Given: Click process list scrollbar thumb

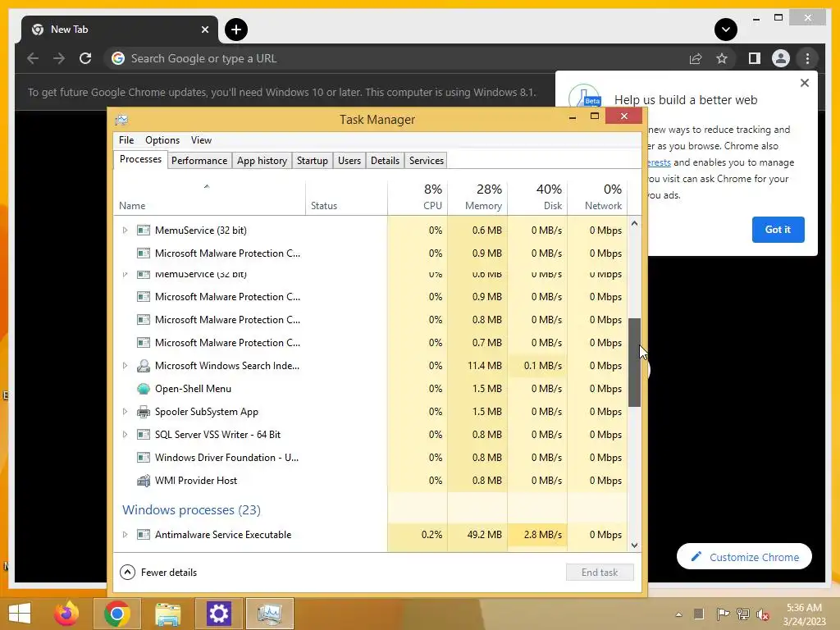Looking at the screenshot, I should pos(634,362).
